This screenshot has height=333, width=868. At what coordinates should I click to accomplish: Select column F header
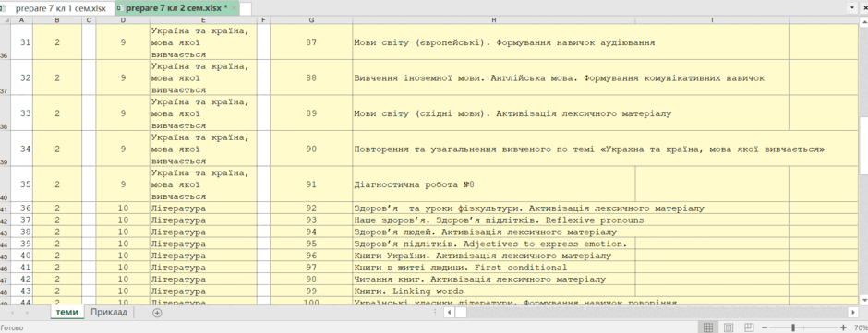tap(263, 20)
